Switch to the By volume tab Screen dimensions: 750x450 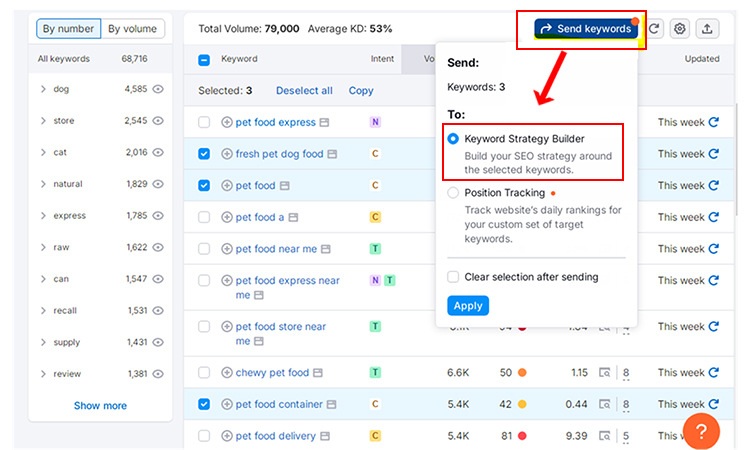tap(132, 29)
